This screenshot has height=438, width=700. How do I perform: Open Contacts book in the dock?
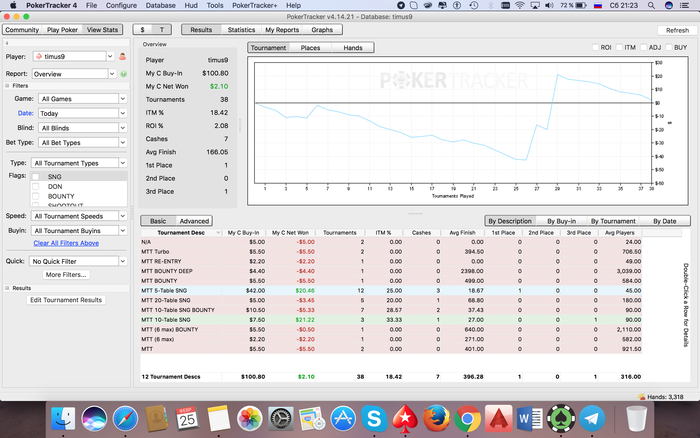[x=156, y=419]
